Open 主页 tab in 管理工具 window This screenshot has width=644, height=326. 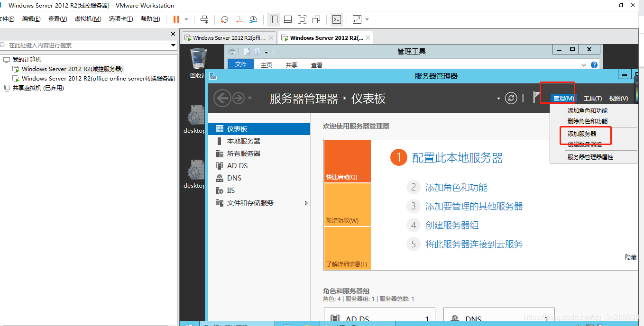(x=267, y=65)
